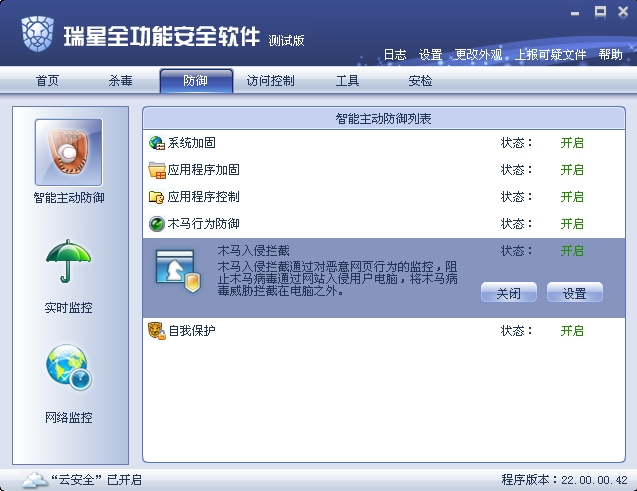Open the 安检 tab
Screen dimensions: 637x491
(x=420, y=81)
